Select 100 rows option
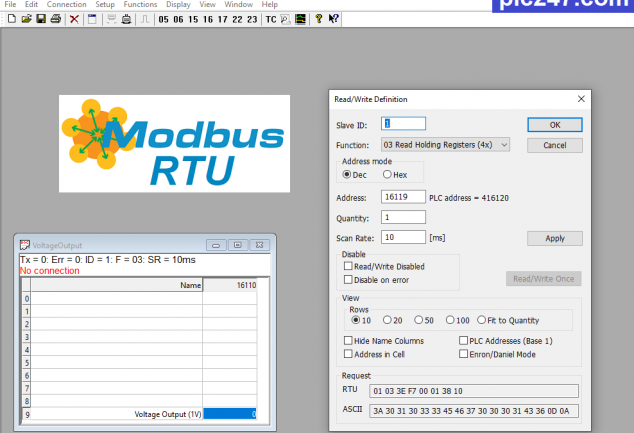Screen dimensions: 634x433 pyautogui.click(x=450, y=320)
